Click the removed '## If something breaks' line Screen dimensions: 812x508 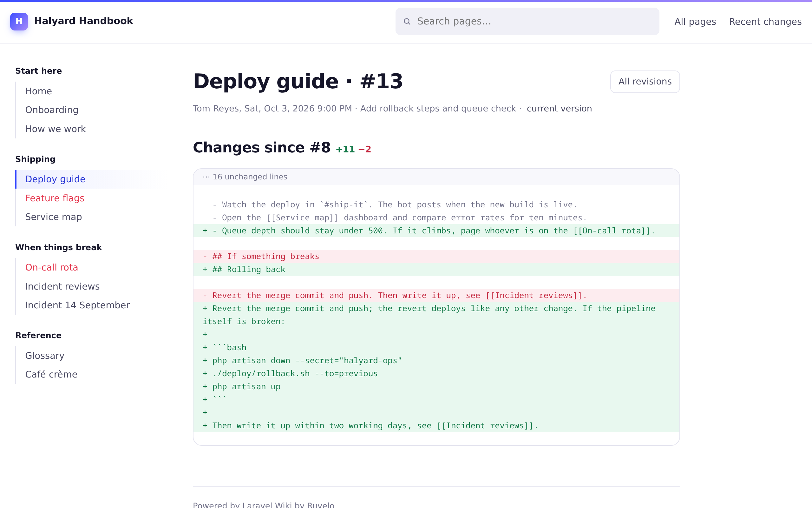tap(436, 256)
